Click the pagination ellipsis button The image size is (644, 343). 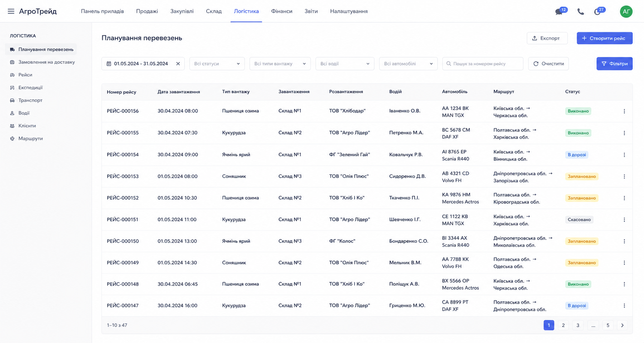(x=593, y=325)
